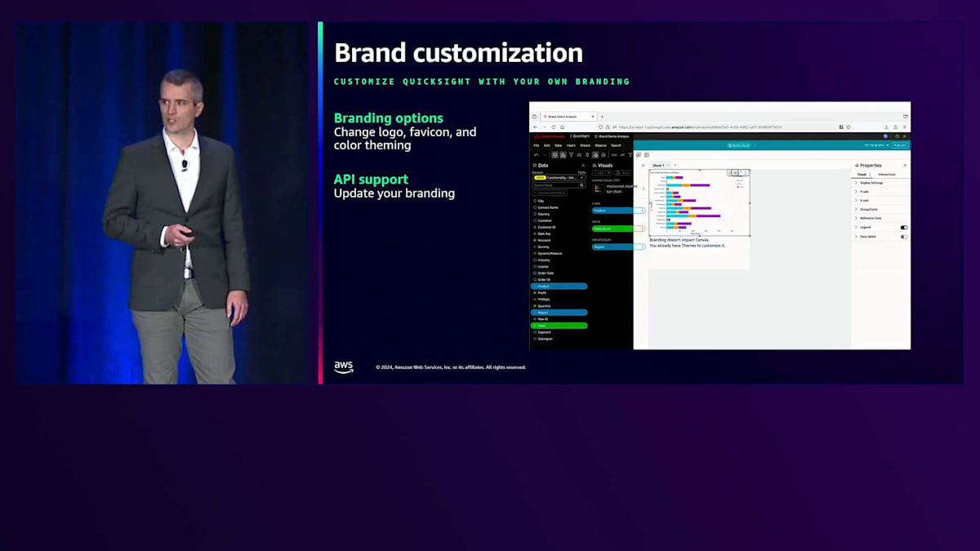Click the Build visual button
Image resolution: width=980 pixels, height=551 pixels.
point(739,145)
